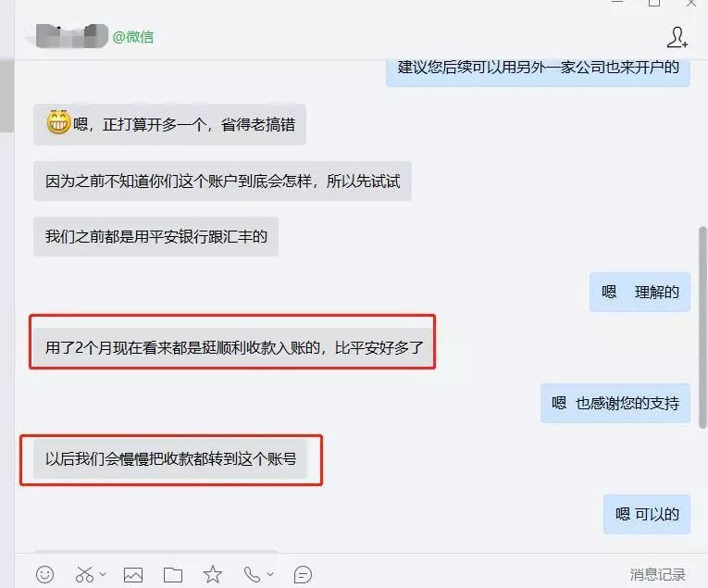Viewport: 708px width, 588px height.
Task: Open the quick reply chat bubble icon
Action: pyautogui.click(x=303, y=574)
